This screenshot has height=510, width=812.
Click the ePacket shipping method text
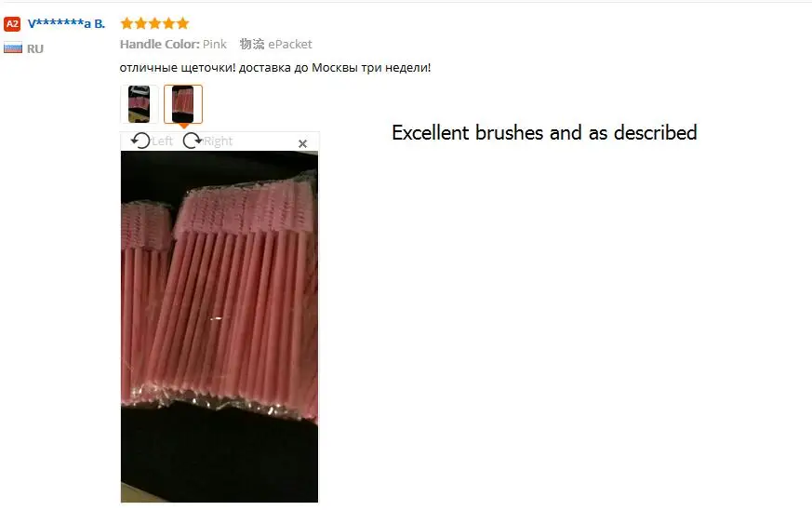[x=290, y=44]
